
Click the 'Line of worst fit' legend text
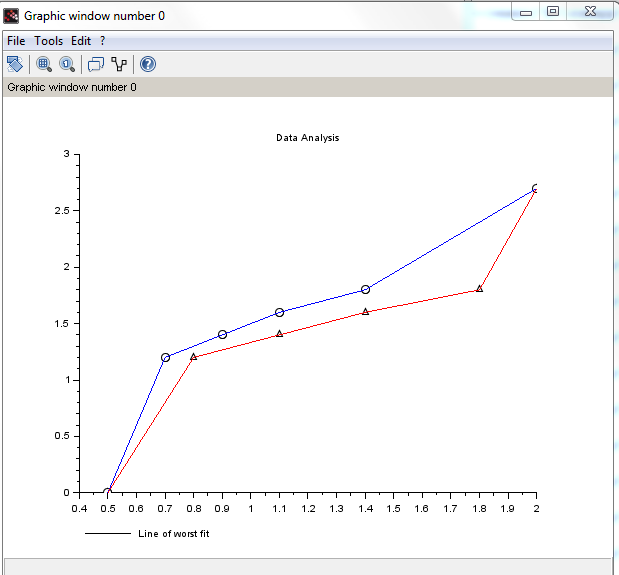(x=174, y=534)
